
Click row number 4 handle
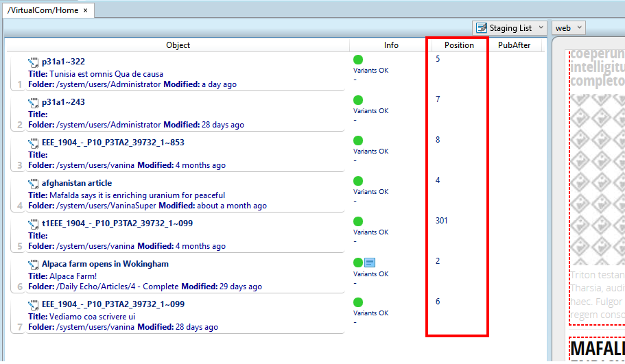(19, 206)
